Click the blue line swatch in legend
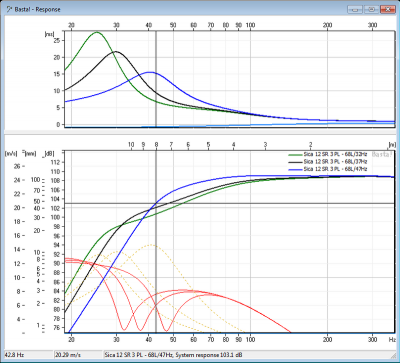 295,169
